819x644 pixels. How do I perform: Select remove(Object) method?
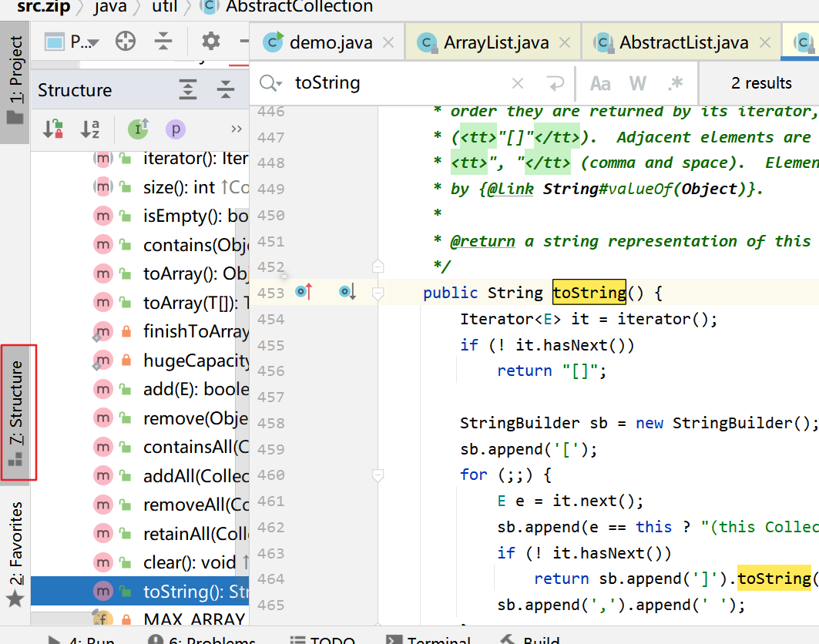pos(140,418)
